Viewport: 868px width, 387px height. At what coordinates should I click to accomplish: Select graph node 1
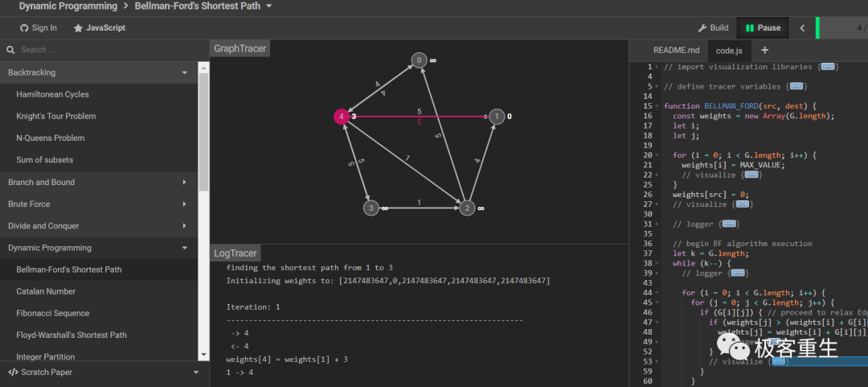pyautogui.click(x=497, y=117)
